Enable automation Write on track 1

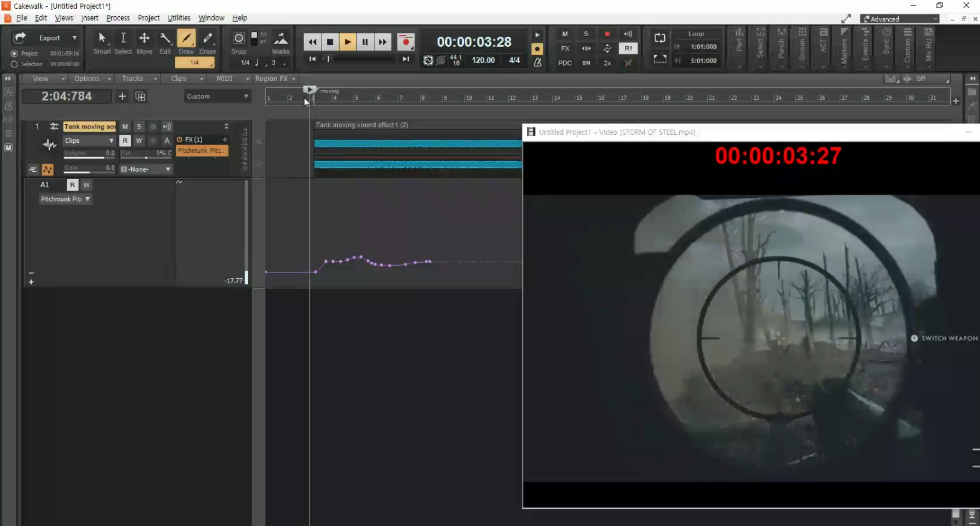click(139, 141)
